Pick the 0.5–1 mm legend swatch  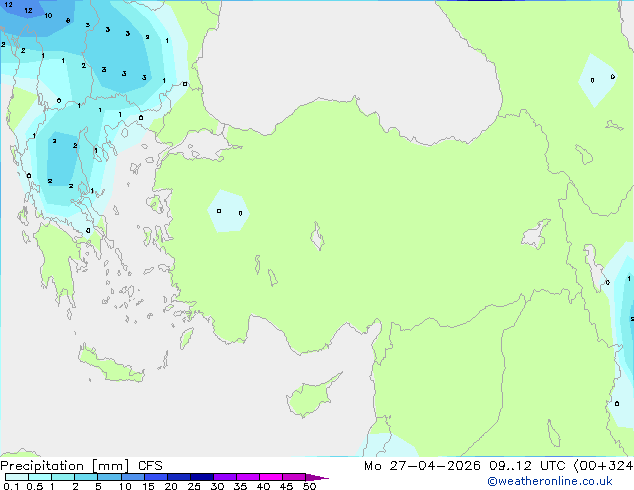40,477
